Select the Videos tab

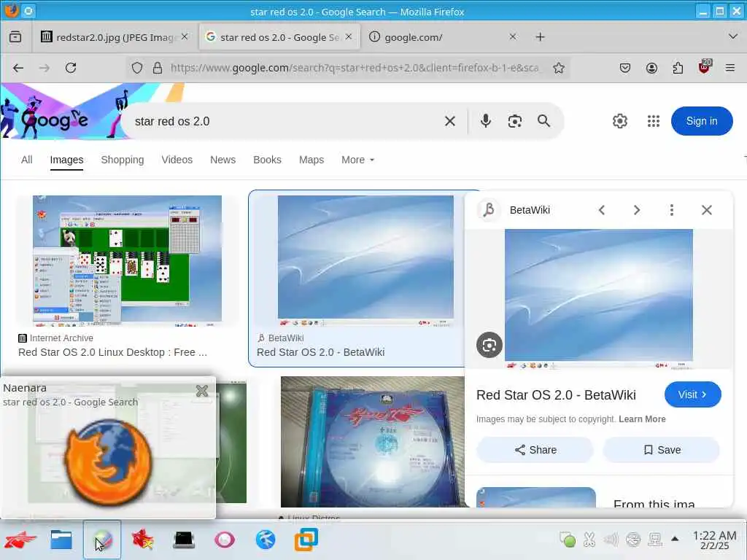pos(177,160)
